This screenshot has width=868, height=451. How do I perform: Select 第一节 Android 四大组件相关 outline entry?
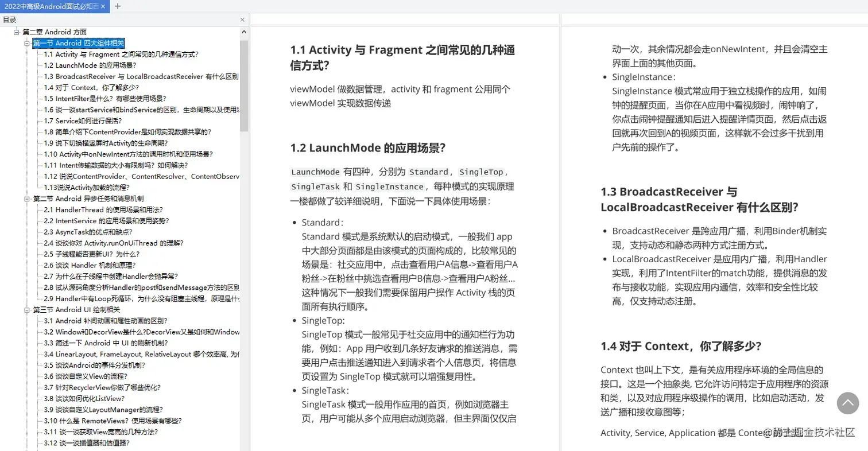click(78, 43)
